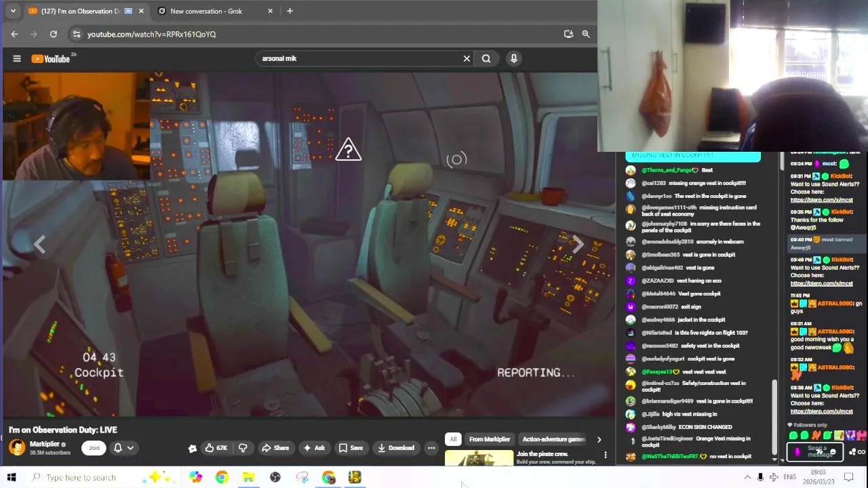Join the Markiplier channel
Image resolution: width=868 pixels, height=488 pixels.
click(94, 448)
